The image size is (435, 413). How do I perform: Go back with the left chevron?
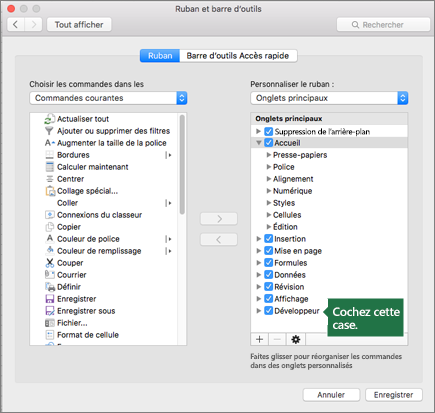[x=16, y=24]
